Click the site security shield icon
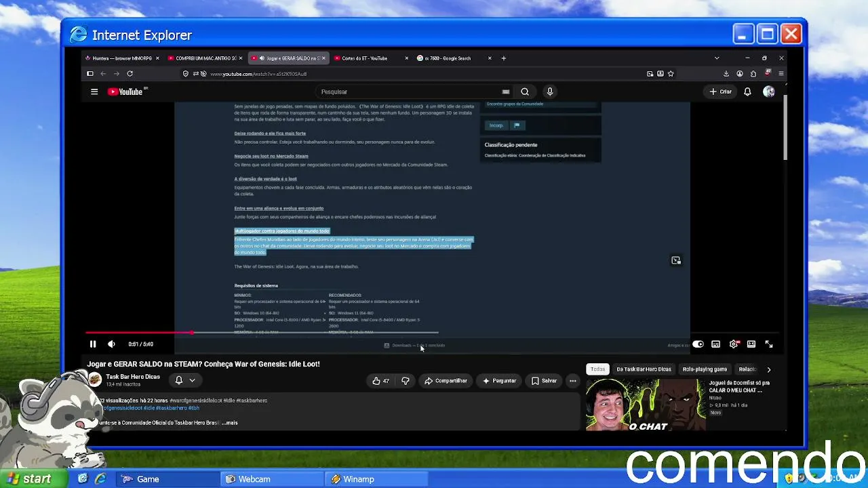Image resolution: width=868 pixels, height=488 pixels. (x=186, y=74)
